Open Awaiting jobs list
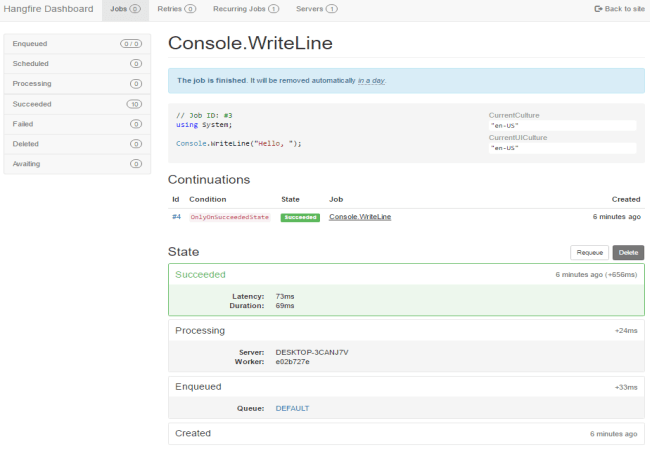 pyautogui.click(x=75, y=163)
